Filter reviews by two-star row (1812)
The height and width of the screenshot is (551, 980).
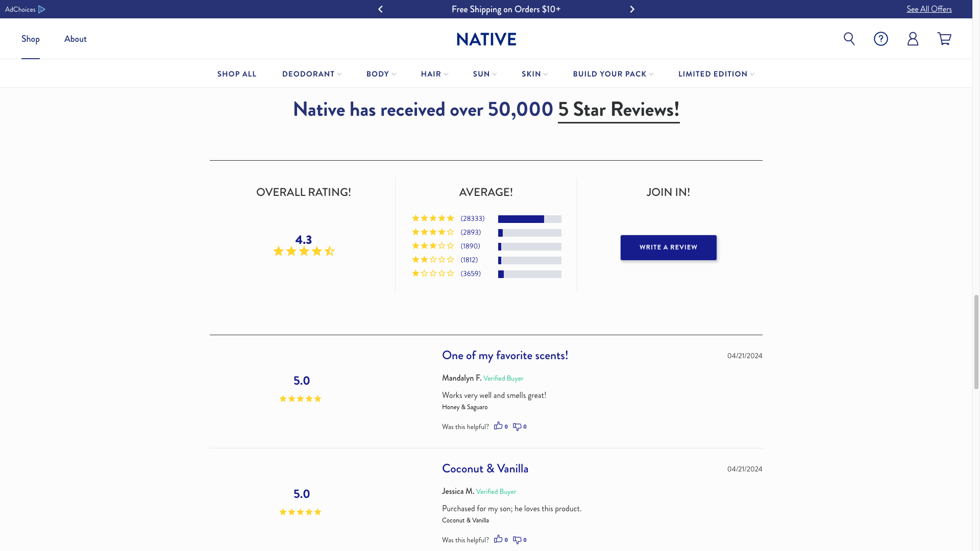pyautogui.click(x=486, y=260)
